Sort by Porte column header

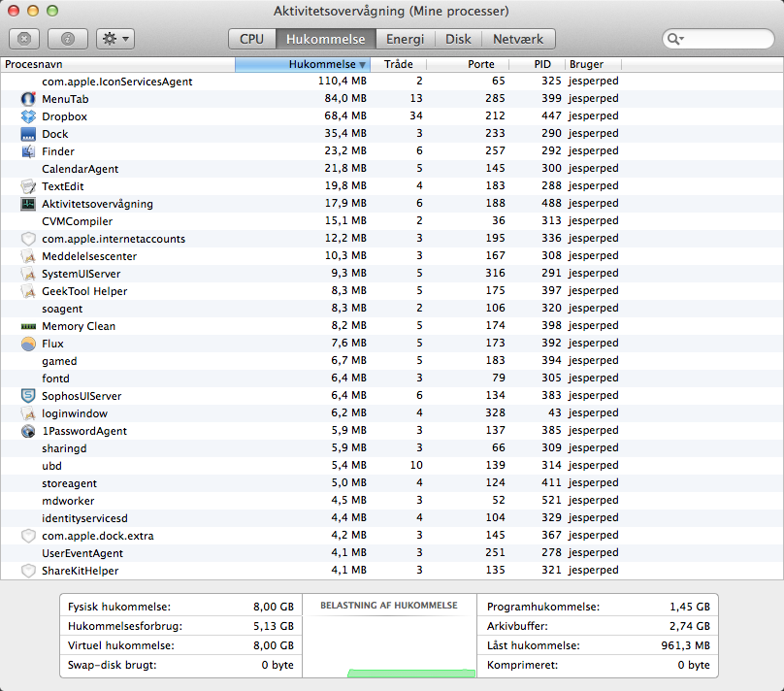(x=468, y=64)
